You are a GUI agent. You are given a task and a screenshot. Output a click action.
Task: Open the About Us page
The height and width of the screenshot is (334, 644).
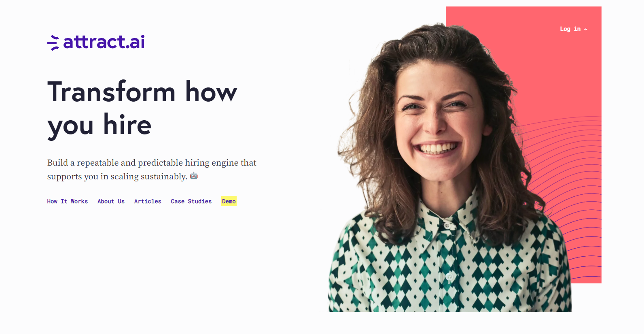click(111, 201)
